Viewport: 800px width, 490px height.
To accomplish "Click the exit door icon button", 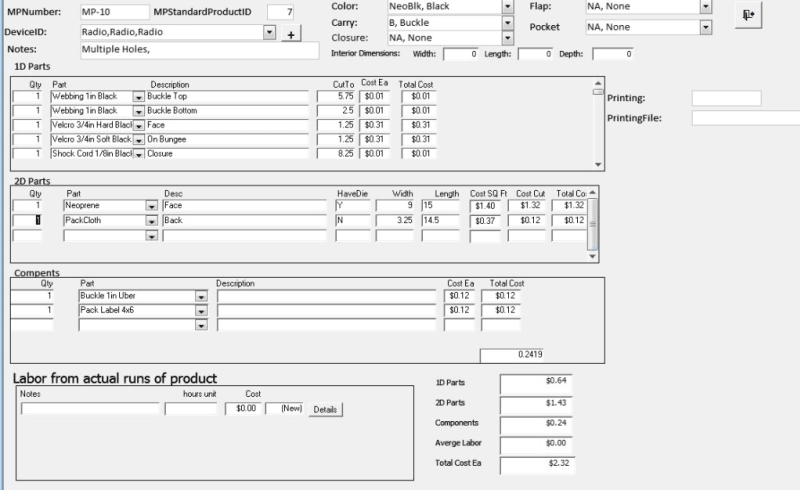I will 748,15.
